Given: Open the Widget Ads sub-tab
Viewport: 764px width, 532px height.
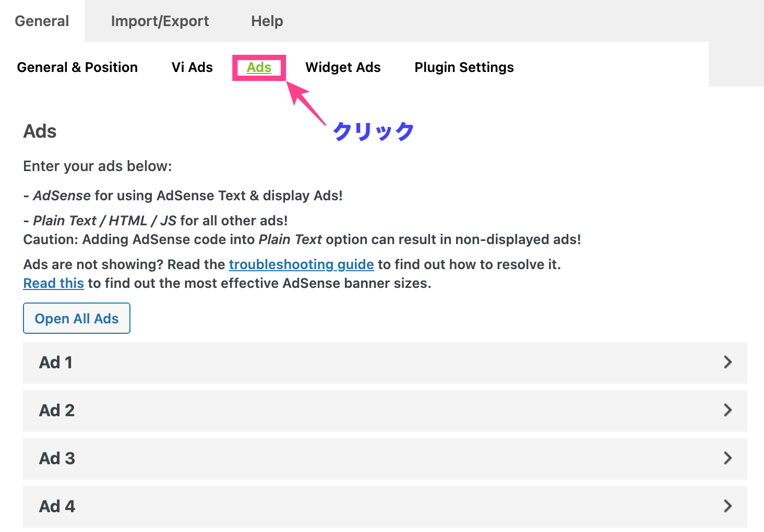Looking at the screenshot, I should coord(343,67).
